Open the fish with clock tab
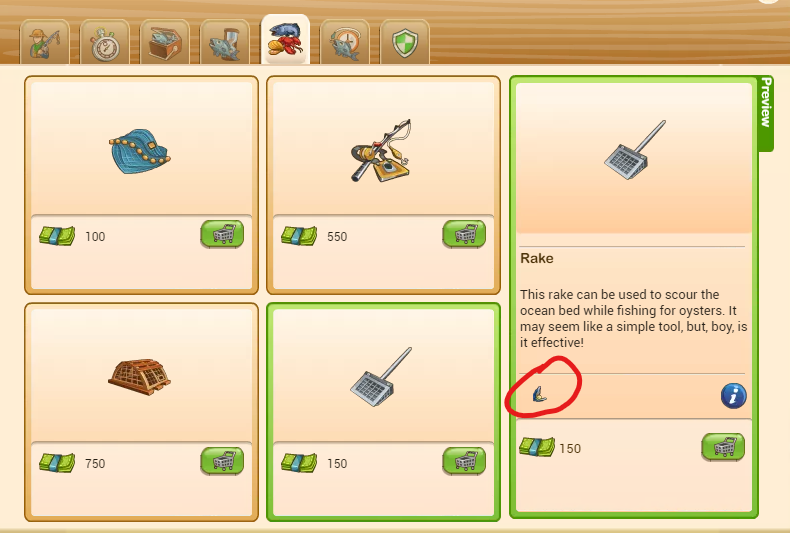The image size is (790, 533). coord(345,43)
